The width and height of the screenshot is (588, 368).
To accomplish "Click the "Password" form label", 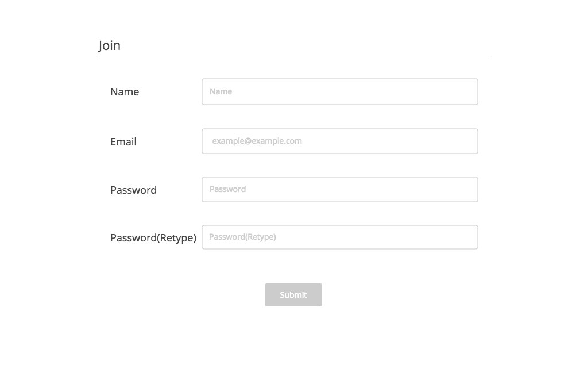I will pyautogui.click(x=133, y=190).
